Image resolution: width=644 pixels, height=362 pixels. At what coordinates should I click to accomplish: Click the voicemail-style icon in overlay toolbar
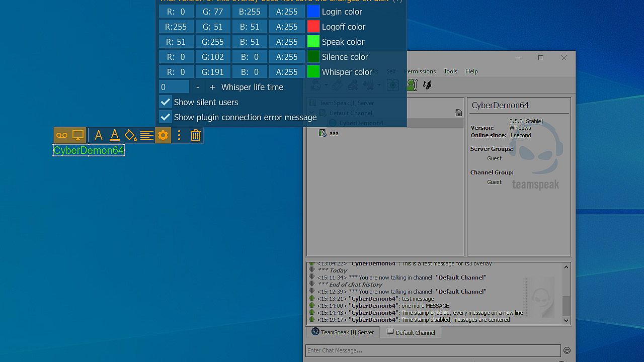[62, 135]
